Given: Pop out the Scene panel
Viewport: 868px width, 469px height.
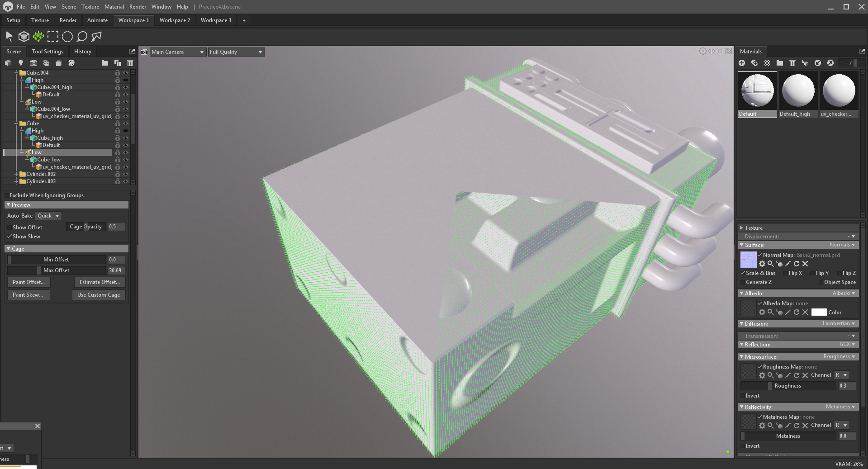Looking at the screenshot, I should [x=132, y=52].
